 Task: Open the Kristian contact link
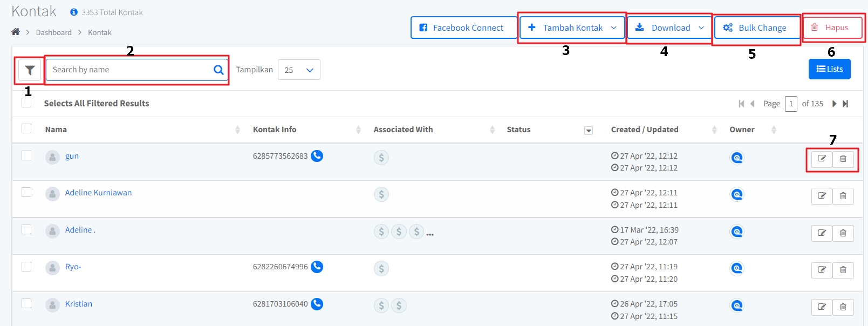79,304
